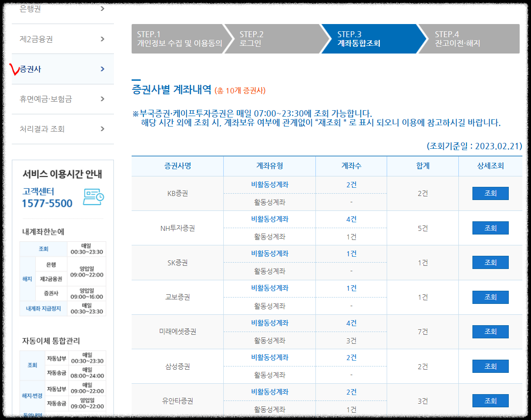Screen dimensions: 531x420
Task: Click 조회 button for NH투자증권
Action: click(x=490, y=228)
